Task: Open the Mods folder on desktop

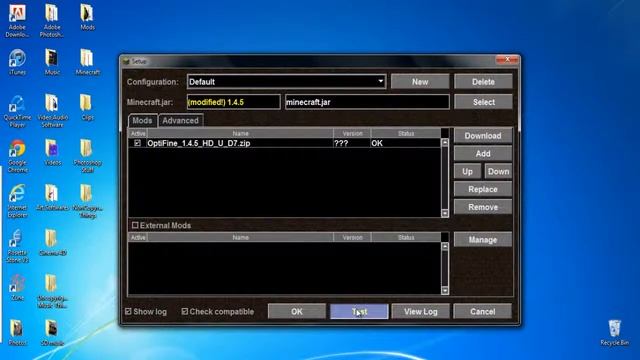Action: 87,17
